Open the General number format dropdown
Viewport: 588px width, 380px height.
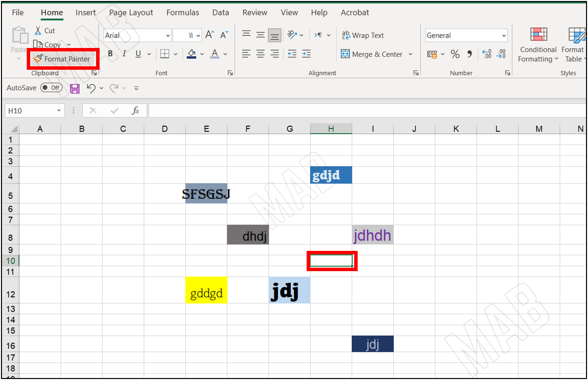click(x=504, y=36)
